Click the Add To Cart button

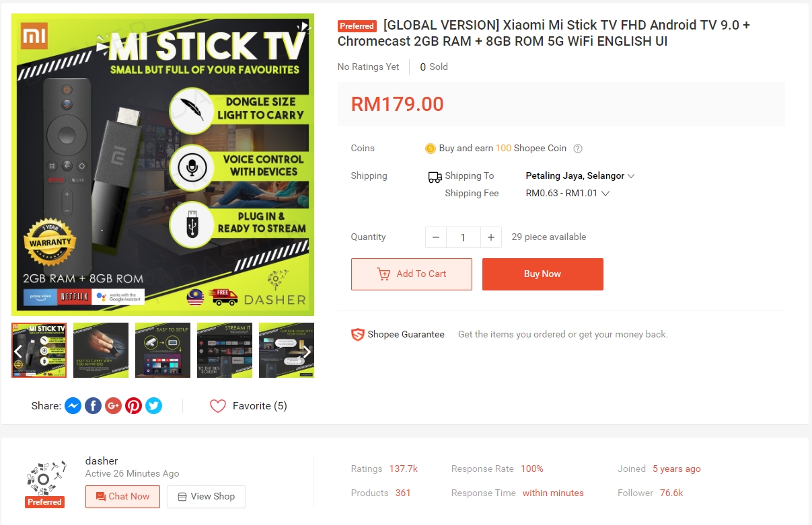coord(412,274)
